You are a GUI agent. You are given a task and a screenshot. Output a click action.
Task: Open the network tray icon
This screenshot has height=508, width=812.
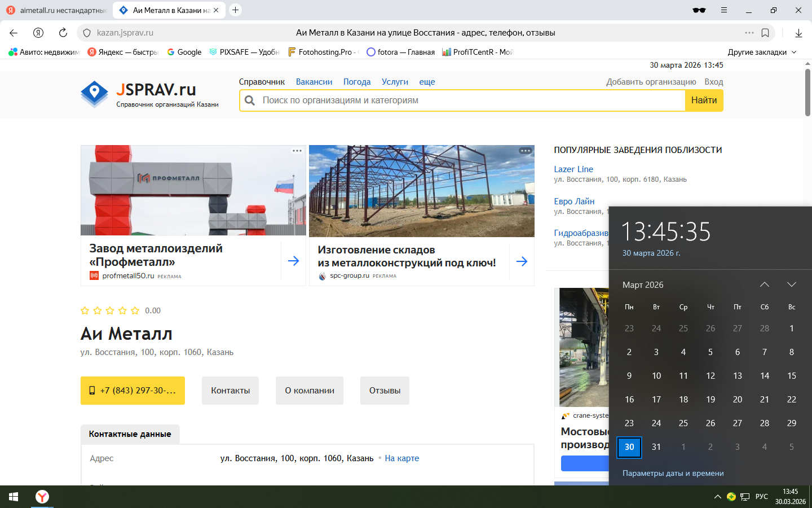tap(745, 497)
